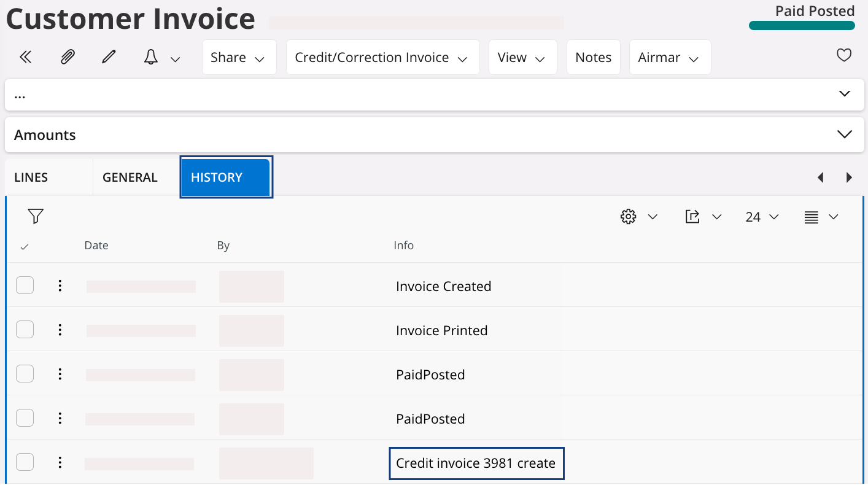868x485 pixels.
Task: Click the notification bell icon
Action: [151, 57]
